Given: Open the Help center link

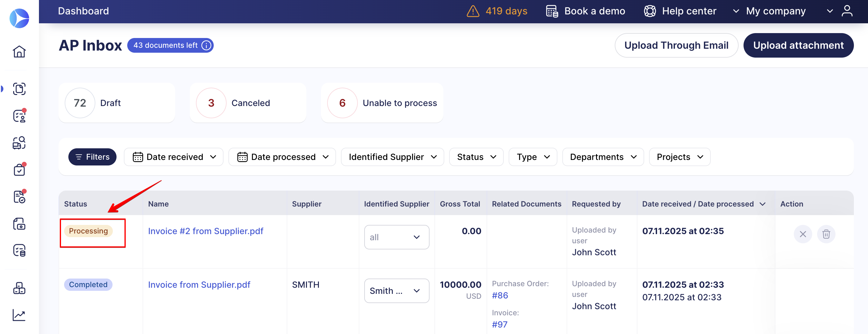Looking at the screenshot, I should pyautogui.click(x=689, y=11).
